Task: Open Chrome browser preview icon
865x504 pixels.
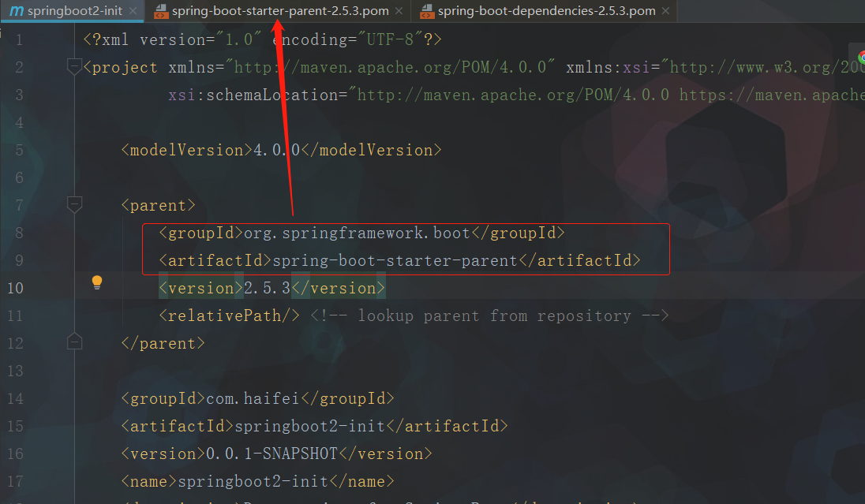Action: pyautogui.click(x=861, y=58)
